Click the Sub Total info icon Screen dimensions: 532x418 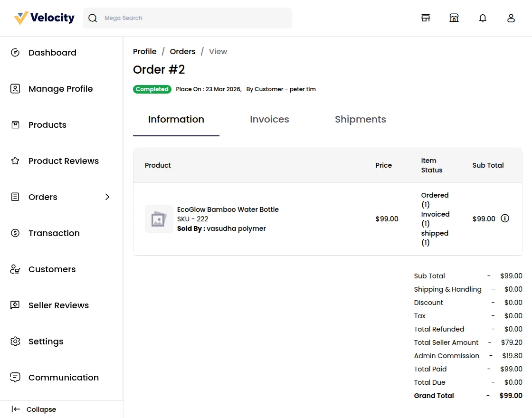point(505,219)
